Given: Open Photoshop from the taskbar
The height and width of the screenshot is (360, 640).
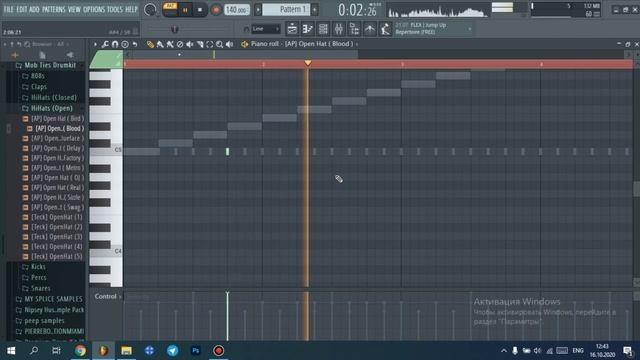Looking at the screenshot, I should pos(196,350).
